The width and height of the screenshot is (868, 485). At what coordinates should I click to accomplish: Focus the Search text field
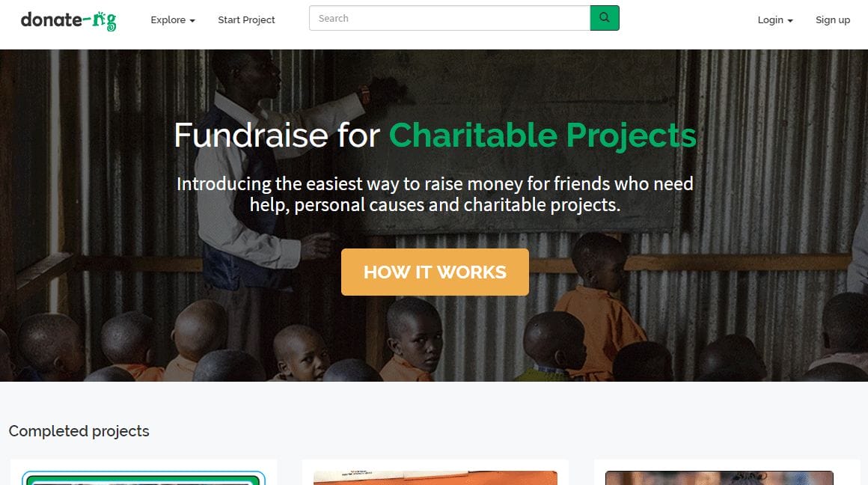point(449,18)
